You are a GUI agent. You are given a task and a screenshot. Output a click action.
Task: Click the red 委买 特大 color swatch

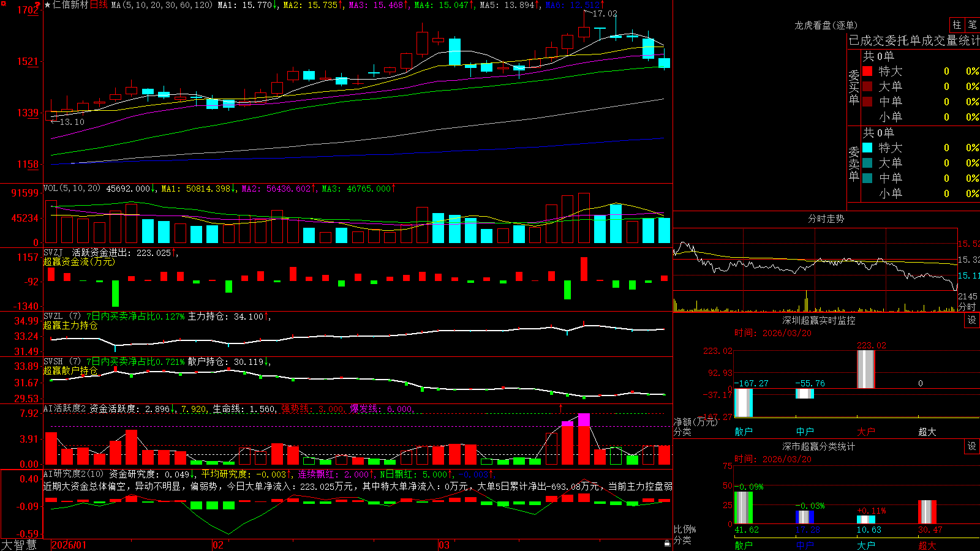coord(867,71)
